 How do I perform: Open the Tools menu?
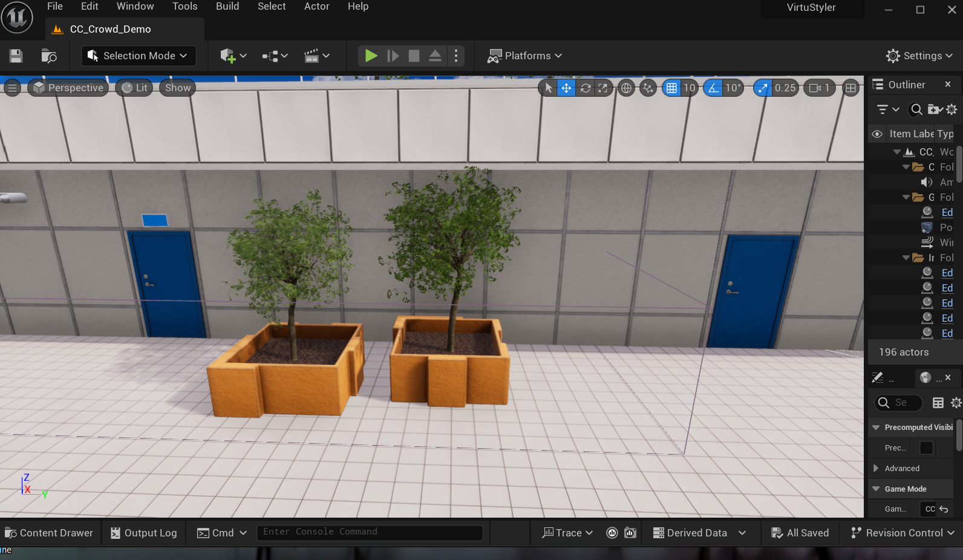[x=184, y=6]
